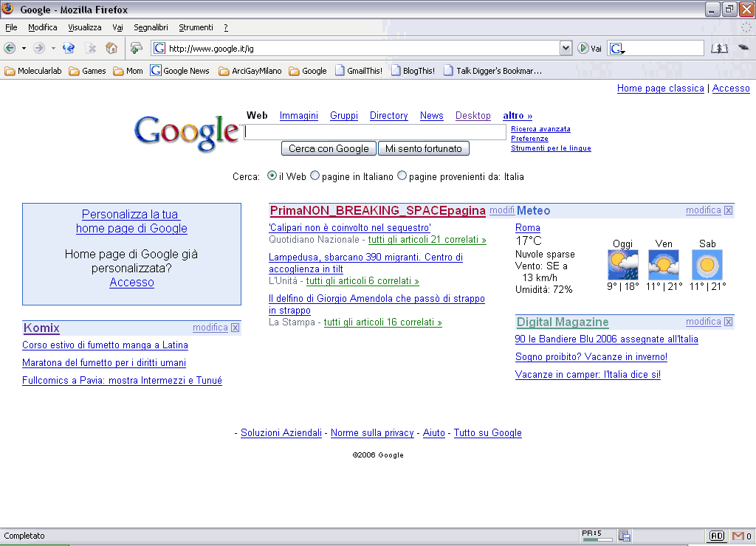The width and height of the screenshot is (756, 546).
Task: Open the Modifica menu
Action: [42, 27]
